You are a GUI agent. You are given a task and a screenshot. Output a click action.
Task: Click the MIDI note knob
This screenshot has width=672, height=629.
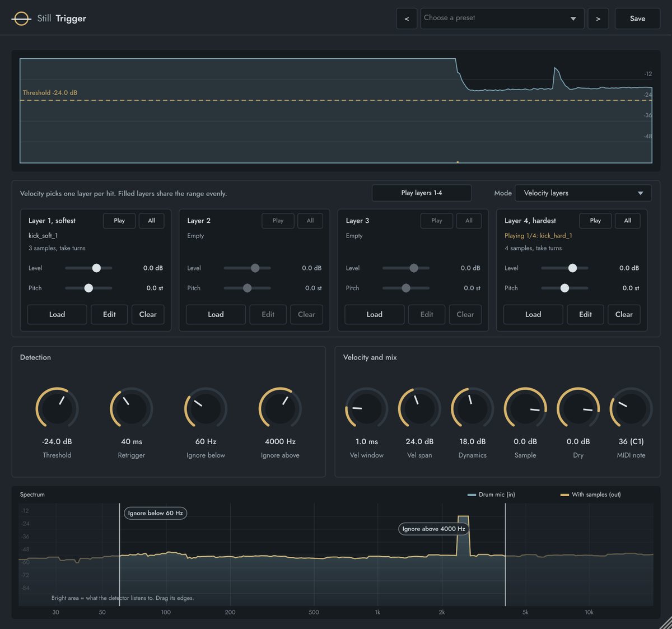click(631, 408)
